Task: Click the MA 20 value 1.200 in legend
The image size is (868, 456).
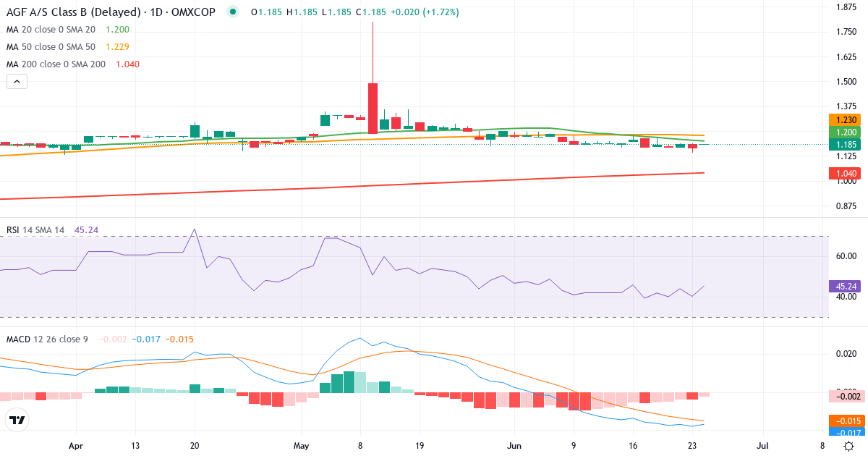Action: pyautogui.click(x=117, y=30)
